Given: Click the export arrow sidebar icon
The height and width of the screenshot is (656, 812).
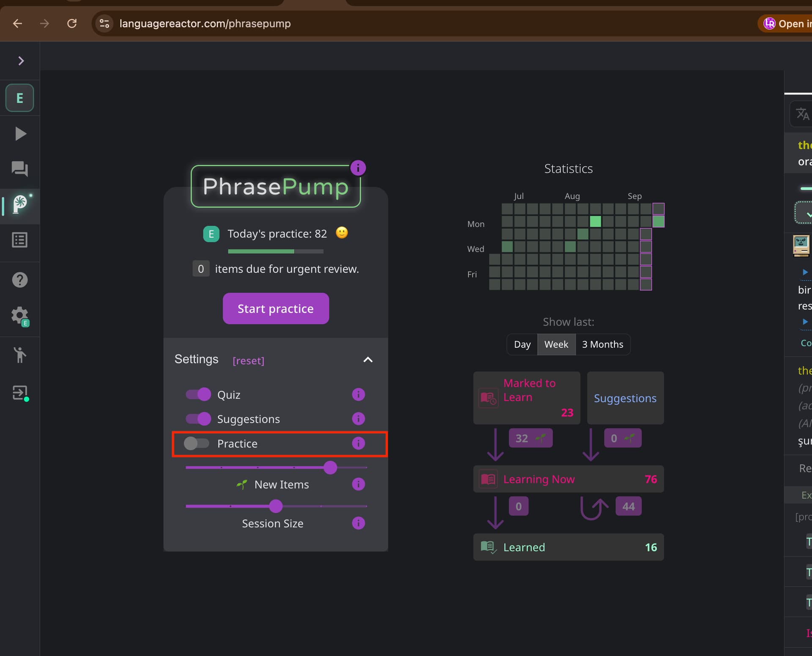Looking at the screenshot, I should [x=20, y=393].
